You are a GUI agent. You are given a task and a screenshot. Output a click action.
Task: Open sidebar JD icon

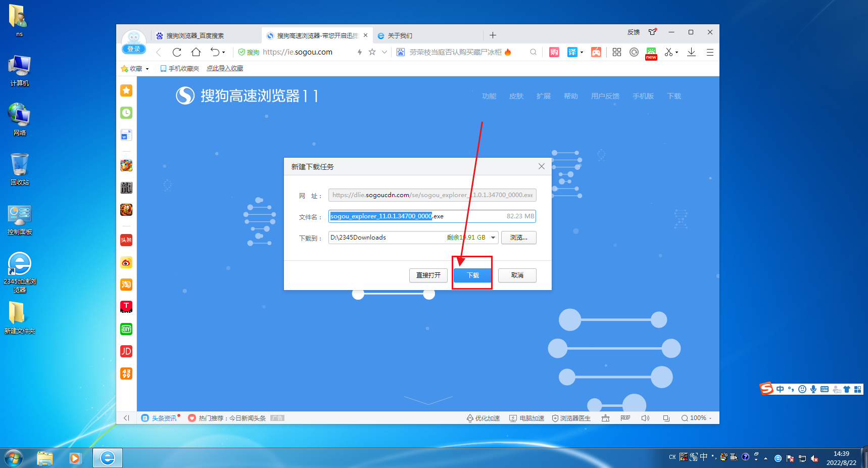point(126,351)
